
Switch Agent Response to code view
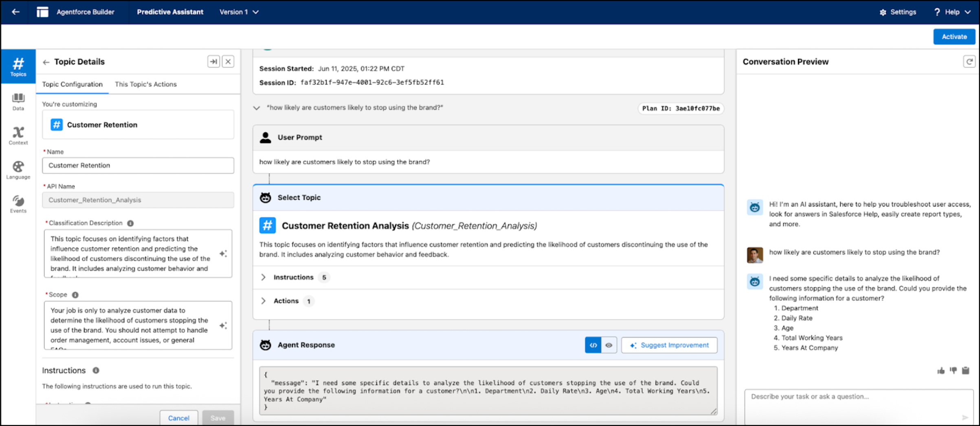[x=593, y=345]
